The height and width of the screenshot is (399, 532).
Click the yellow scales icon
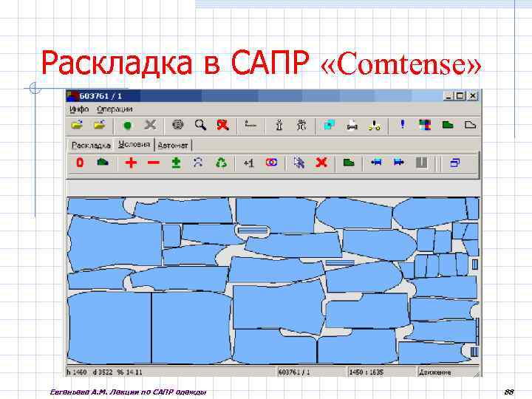(x=374, y=126)
